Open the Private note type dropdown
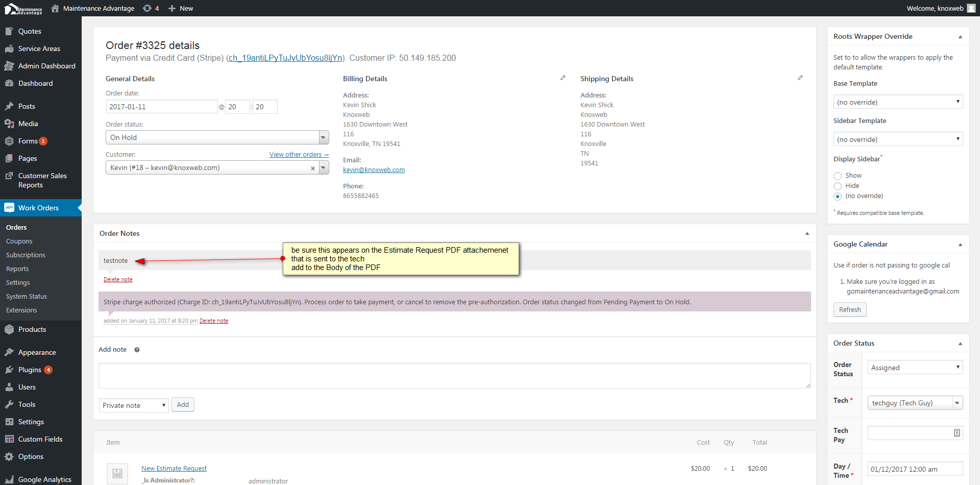 pos(134,405)
